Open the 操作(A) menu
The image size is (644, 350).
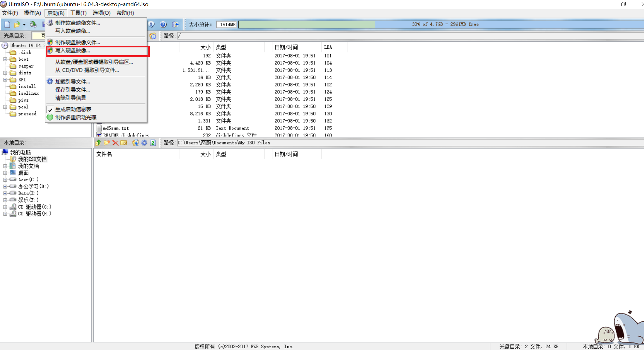(x=32, y=13)
